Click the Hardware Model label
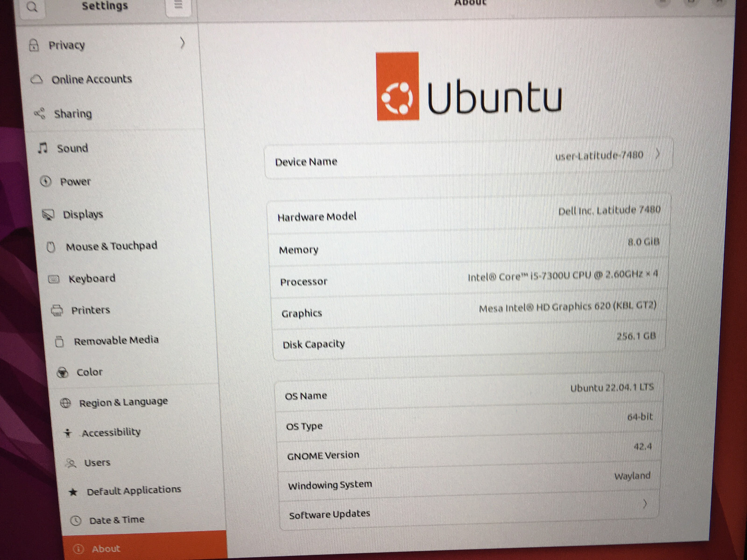747x560 pixels. pos(317,217)
